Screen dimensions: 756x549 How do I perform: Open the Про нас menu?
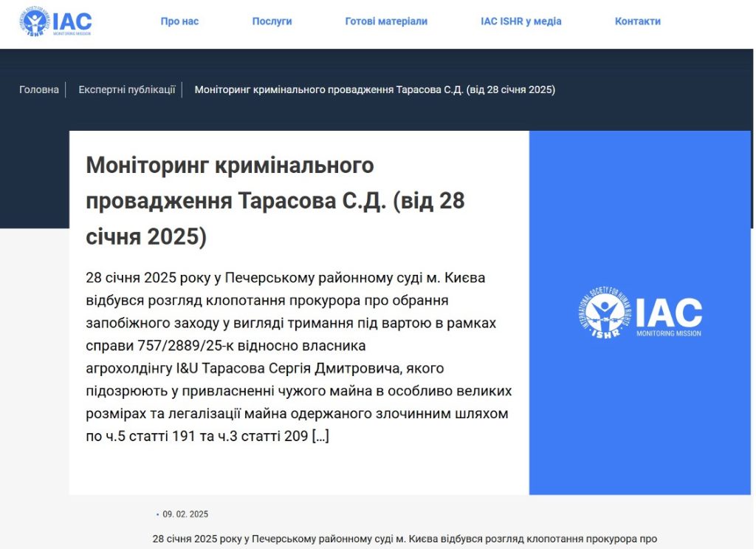click(x=179, y=21)
